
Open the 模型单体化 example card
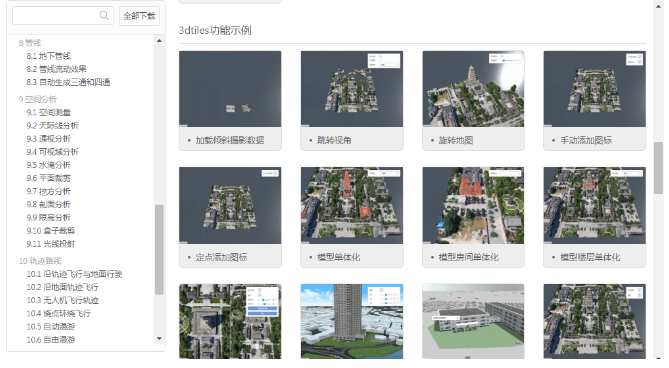coord(352,217)
